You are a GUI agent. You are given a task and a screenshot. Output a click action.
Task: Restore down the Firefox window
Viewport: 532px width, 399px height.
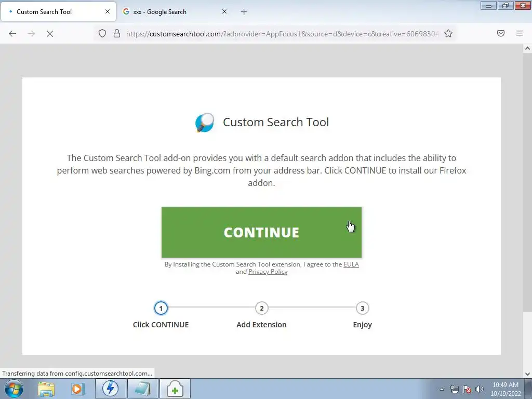pos(506,5)
